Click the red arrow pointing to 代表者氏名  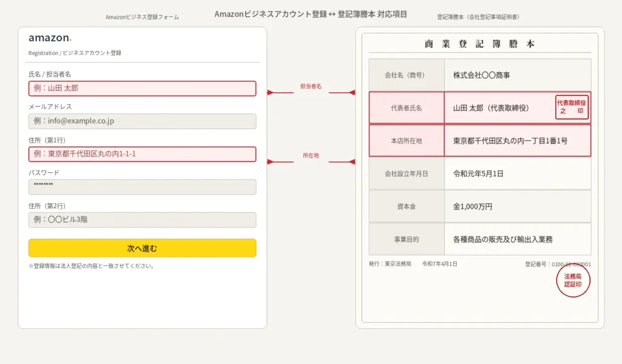pyautogui.click(x=353, y=92)
